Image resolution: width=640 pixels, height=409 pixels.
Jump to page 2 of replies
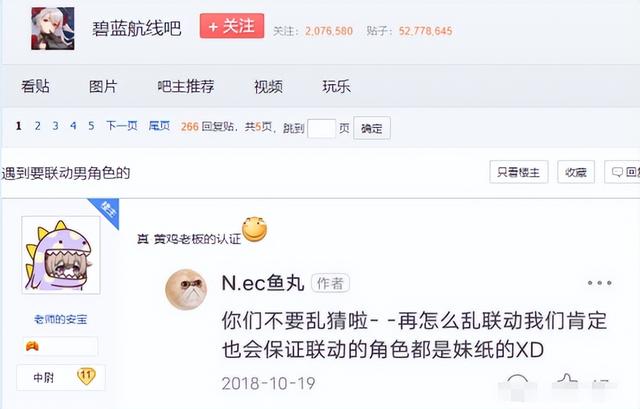tap(38, 126)
